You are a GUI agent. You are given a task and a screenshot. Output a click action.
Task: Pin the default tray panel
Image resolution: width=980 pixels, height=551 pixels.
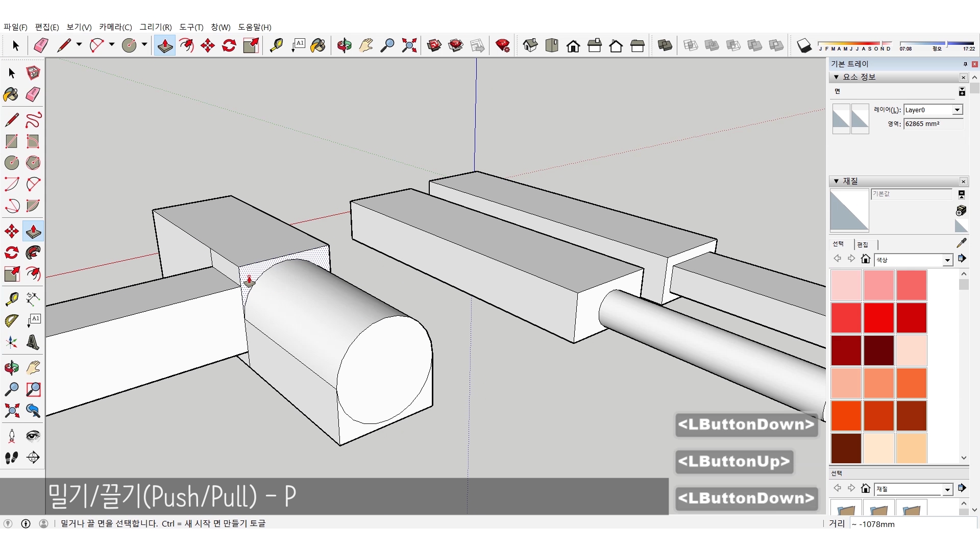point(965,64)
